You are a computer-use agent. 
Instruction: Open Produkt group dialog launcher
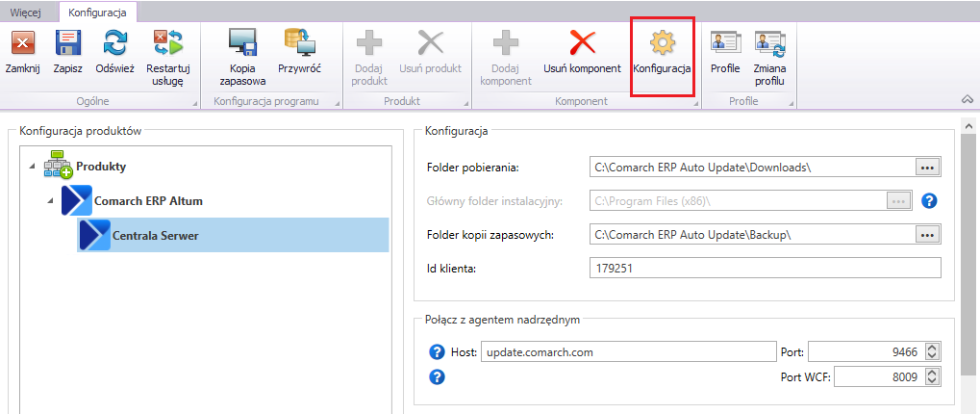point(465,104)
